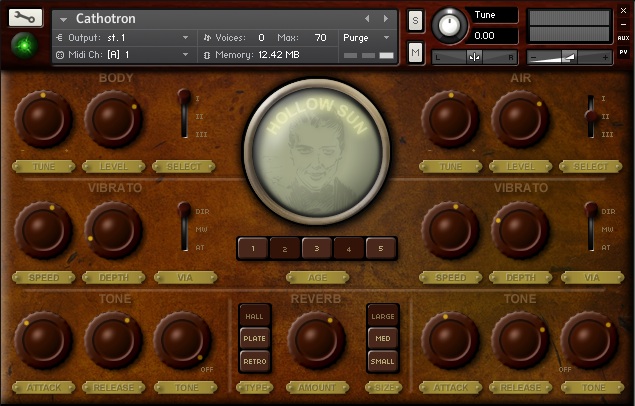
Task: Click the BODY Tone Attack knob
Action: (43, 340)
